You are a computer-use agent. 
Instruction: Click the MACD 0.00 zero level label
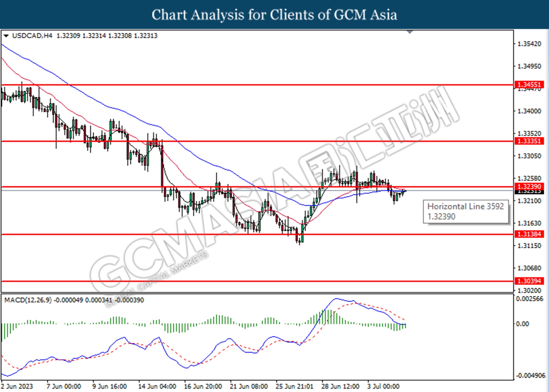(523, 324)
